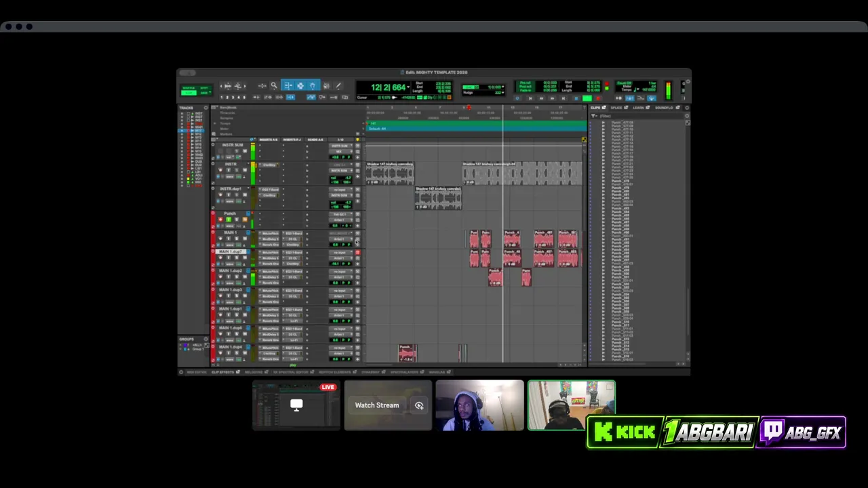Select the Zoomer magnifier tool

274,85
